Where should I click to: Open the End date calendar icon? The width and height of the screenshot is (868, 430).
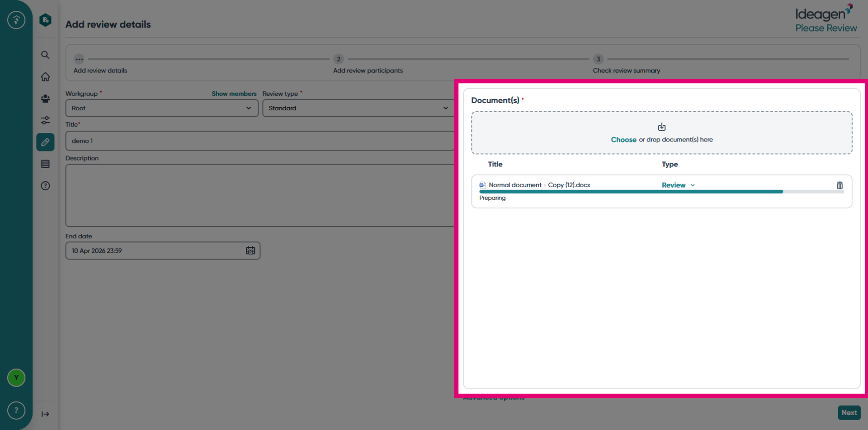(250, 250)
